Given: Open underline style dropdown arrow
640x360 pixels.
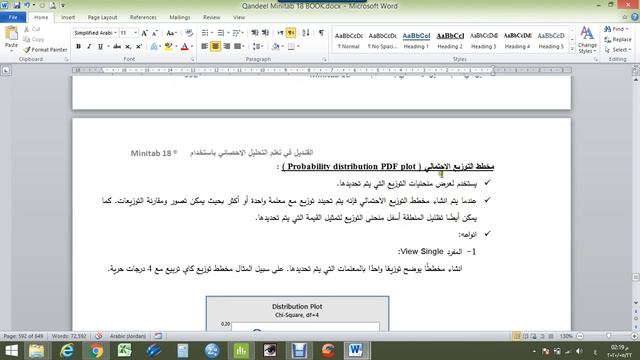Looking at the screenshot, I should point(108,47).
